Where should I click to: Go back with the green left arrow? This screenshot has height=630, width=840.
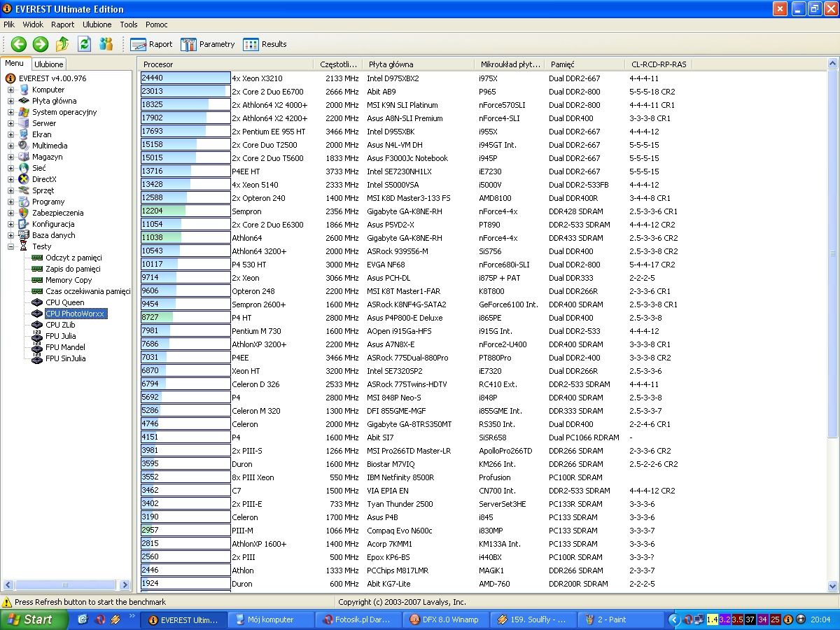19,44
